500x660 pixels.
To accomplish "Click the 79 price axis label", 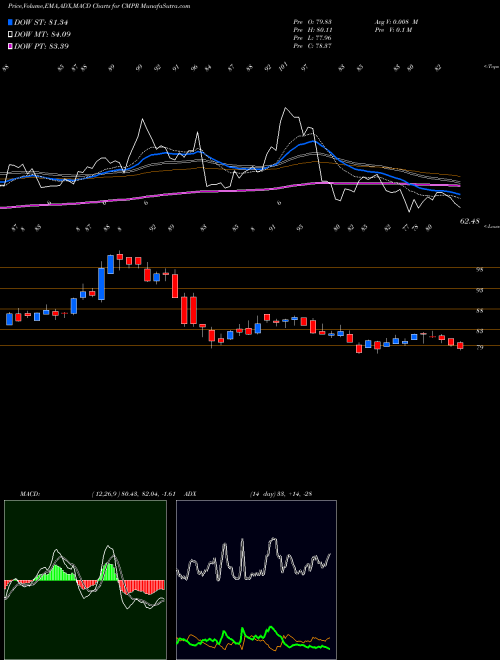I will [479, 348].
